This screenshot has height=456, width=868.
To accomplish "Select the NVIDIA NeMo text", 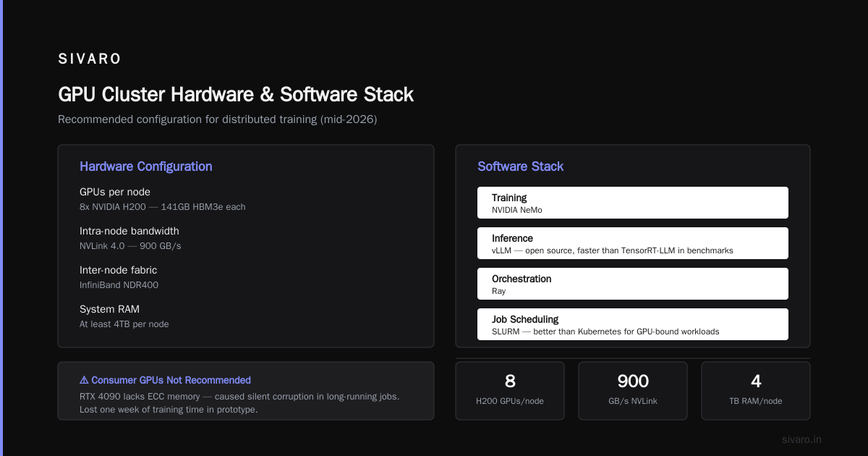I will 517,210.
